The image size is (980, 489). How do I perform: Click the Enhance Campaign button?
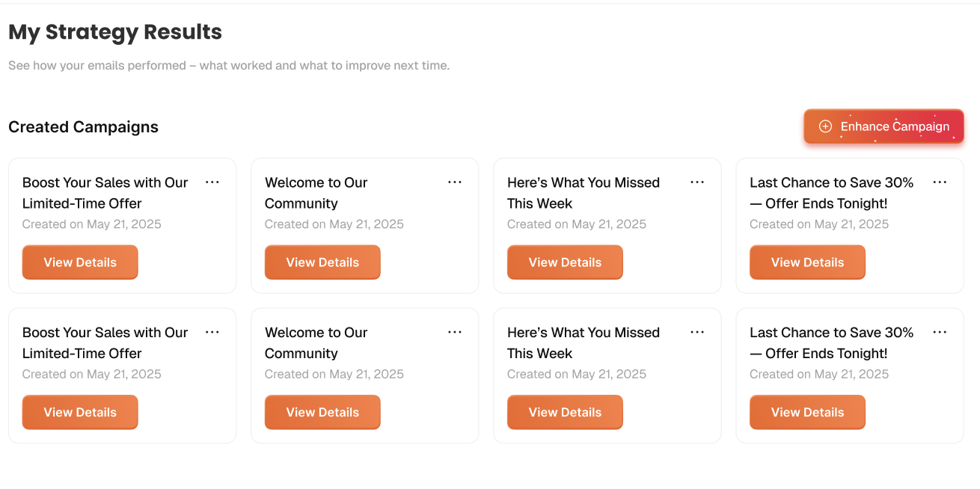pyautogui.click(x=883, y=126)
